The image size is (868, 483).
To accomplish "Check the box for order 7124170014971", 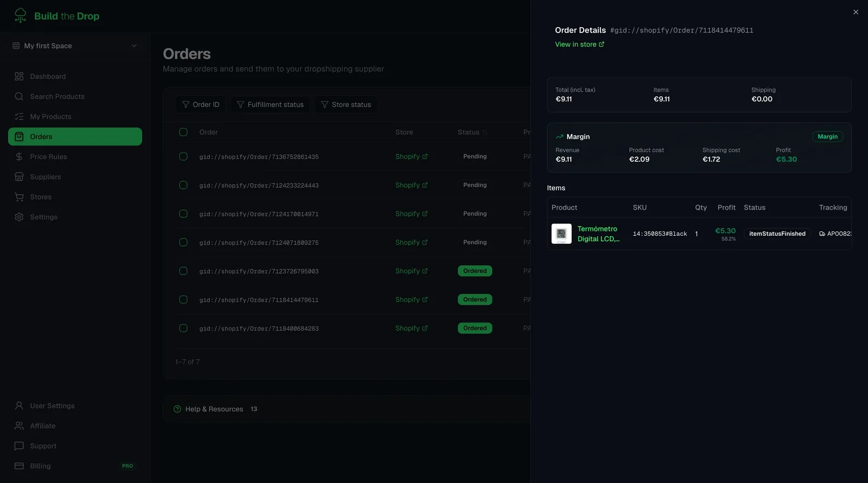I will (183, 214).
